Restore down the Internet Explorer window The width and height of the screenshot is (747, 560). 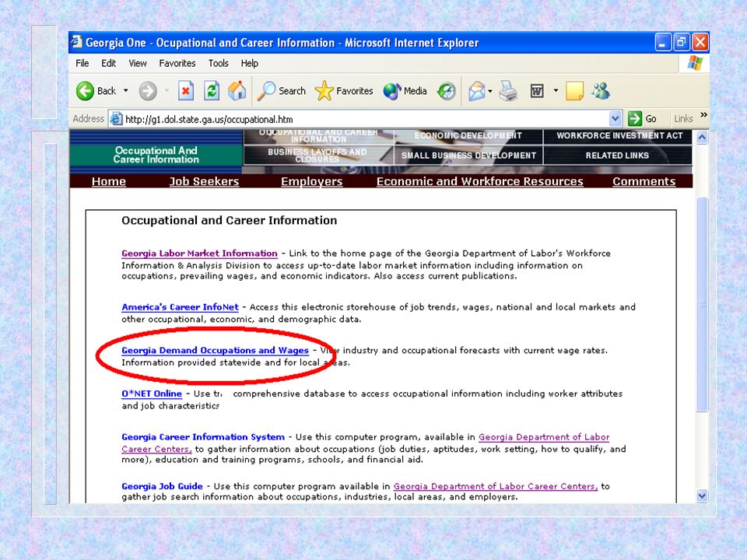682,42
